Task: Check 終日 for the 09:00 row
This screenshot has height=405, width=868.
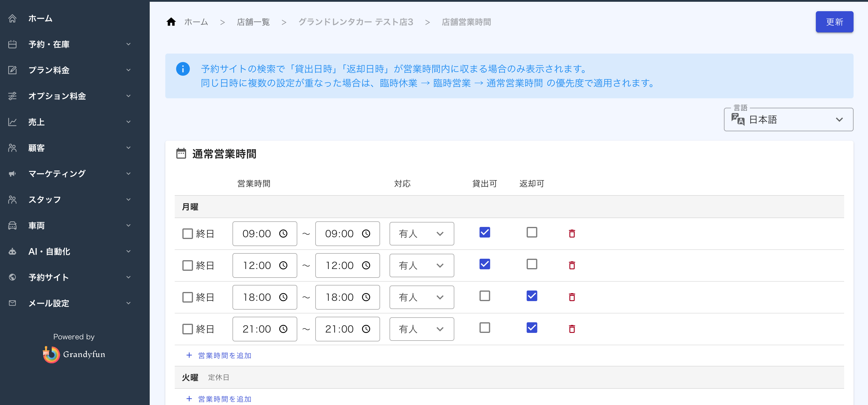Action: 187,233
